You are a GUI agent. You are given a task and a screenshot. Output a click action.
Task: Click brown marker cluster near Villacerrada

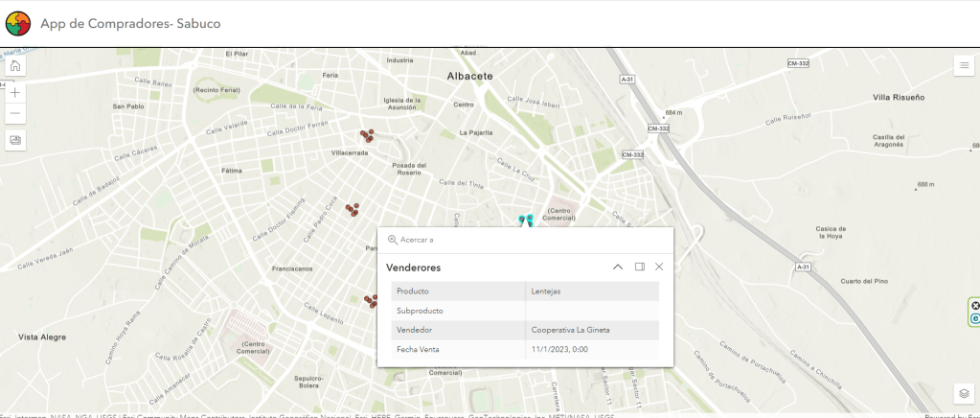click(x=366, y=136)
